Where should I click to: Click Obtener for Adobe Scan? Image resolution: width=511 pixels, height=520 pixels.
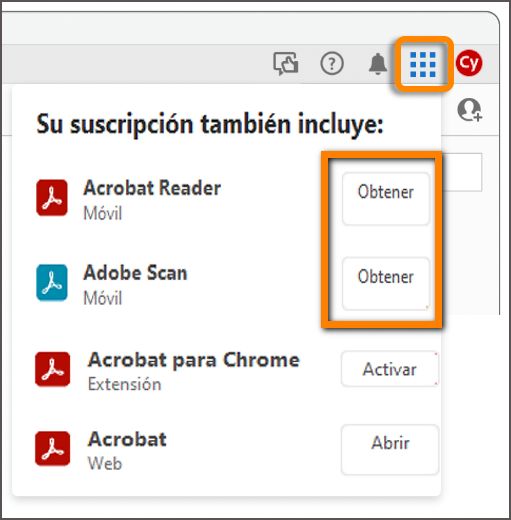coord(386,284)
